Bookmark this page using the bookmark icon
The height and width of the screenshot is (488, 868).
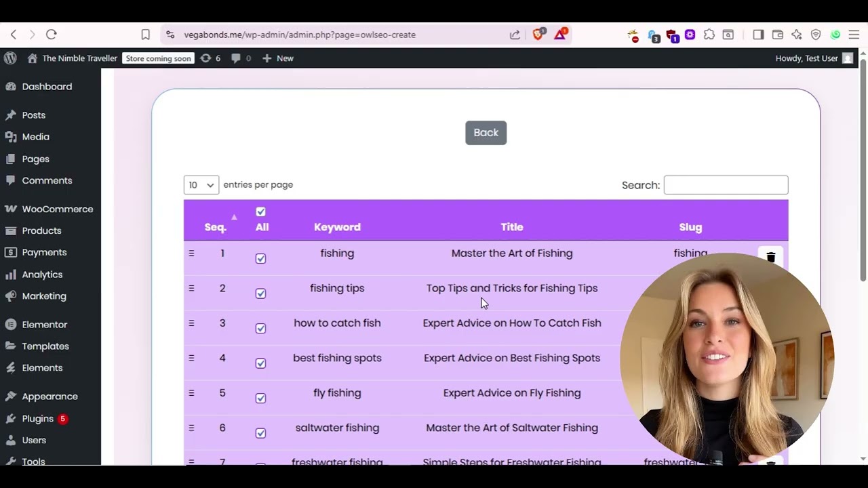pyautogui.click(x=145, y=35)
